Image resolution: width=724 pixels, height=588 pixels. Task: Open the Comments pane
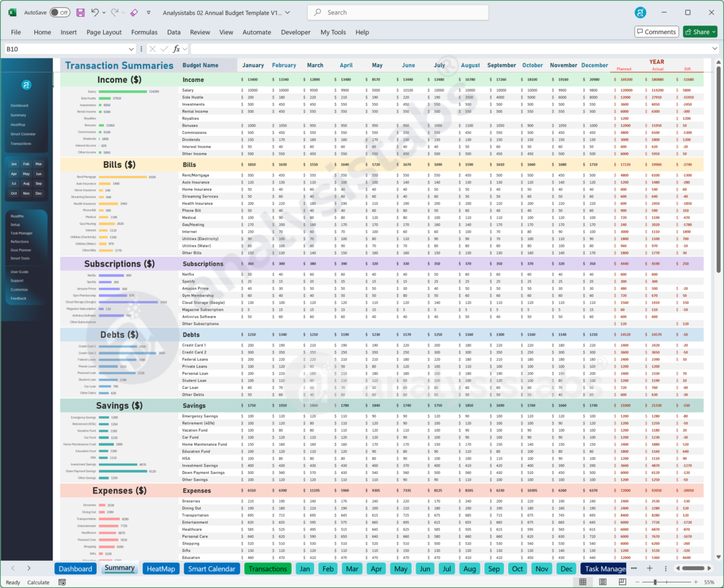(x=656, y=31)
